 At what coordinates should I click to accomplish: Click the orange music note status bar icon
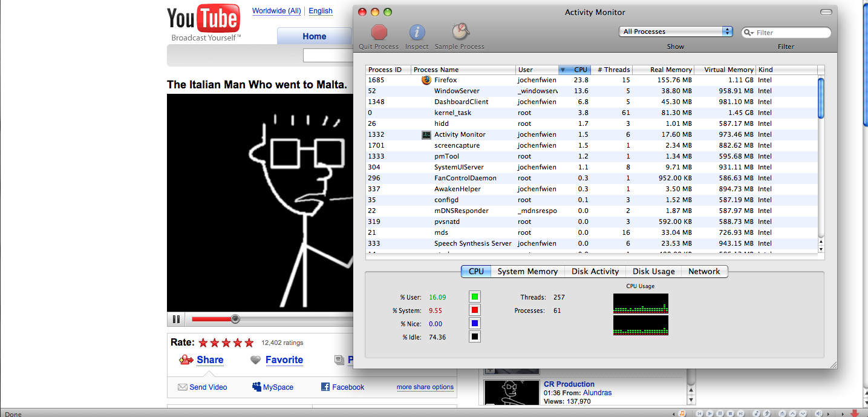click(x=682, y=413)
